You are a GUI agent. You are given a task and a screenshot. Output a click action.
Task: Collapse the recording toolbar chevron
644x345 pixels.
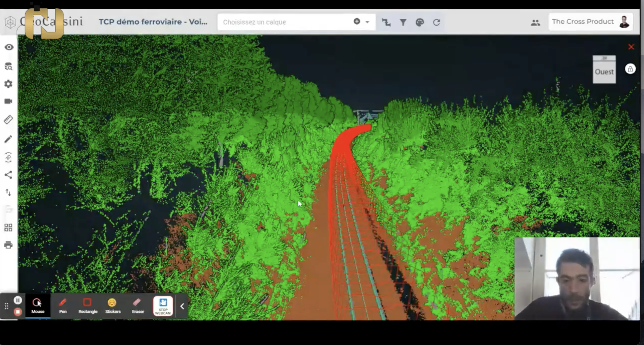pos(182,306)
